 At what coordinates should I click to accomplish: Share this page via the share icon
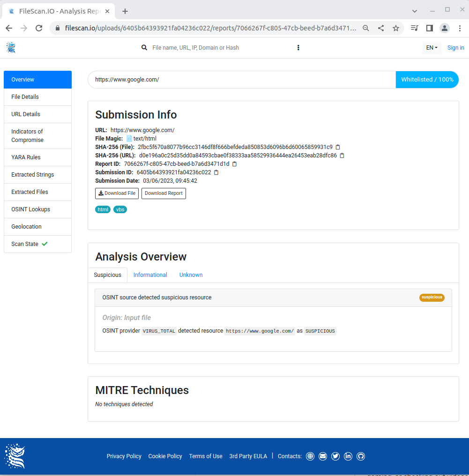381,28
